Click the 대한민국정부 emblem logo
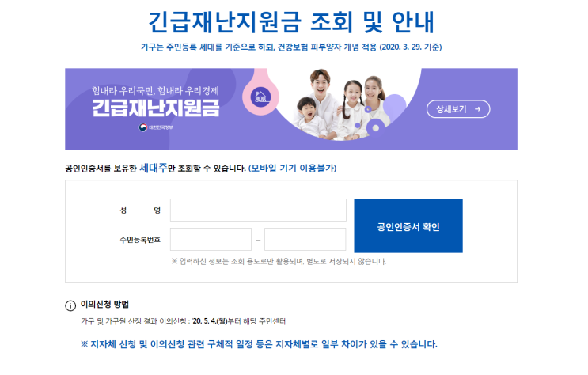 (x=143, y=127)
